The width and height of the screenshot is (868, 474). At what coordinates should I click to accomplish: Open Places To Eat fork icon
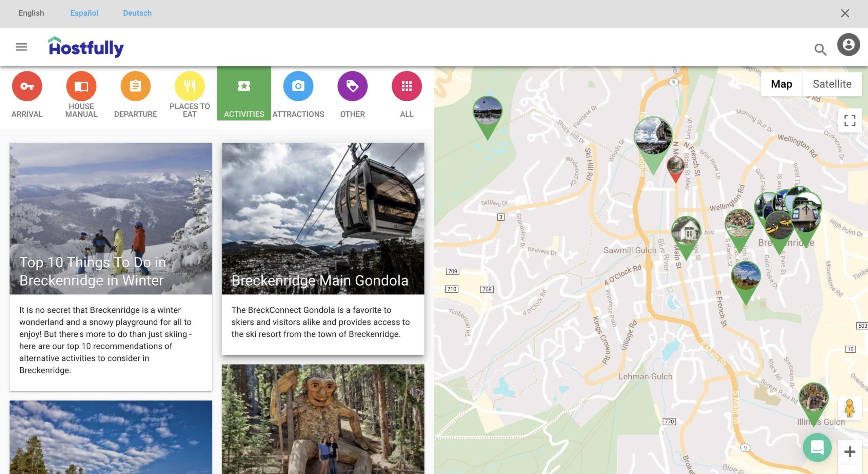pyautogui.click(x=190, y=86)
